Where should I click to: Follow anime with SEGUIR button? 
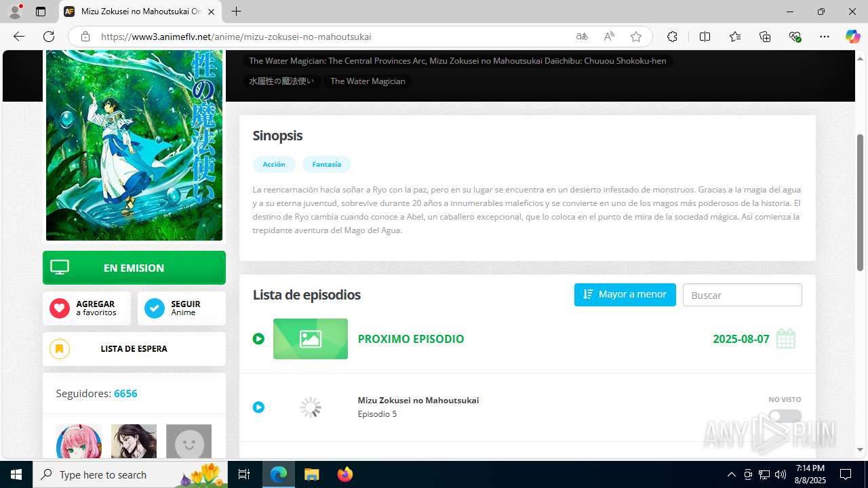(182, 308)
